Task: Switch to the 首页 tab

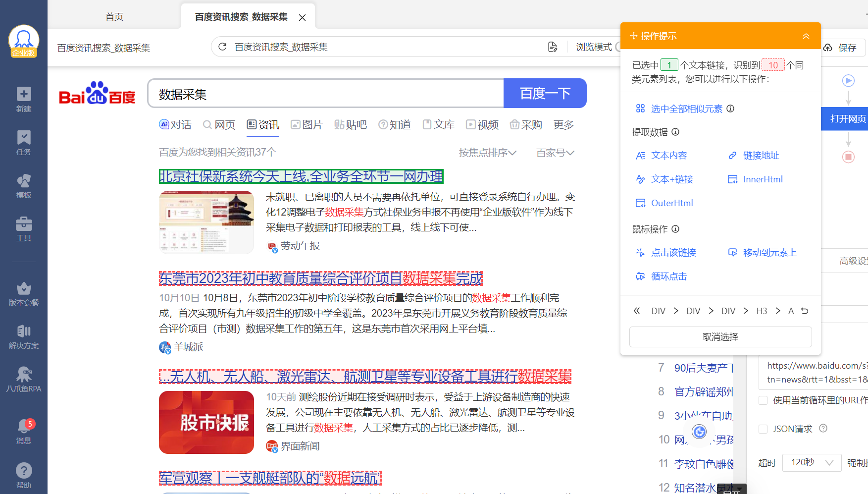Action: [114, 17]
